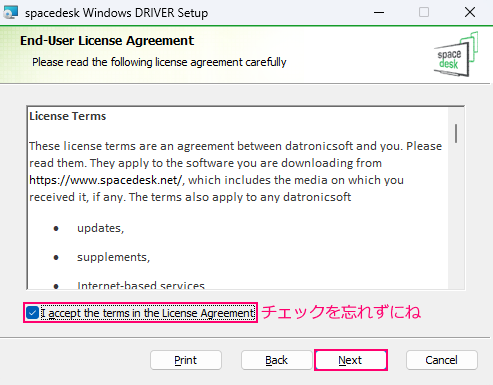Cancel the spacedesk driver setup
Viewport: 493px width, 385px height.
442,360
